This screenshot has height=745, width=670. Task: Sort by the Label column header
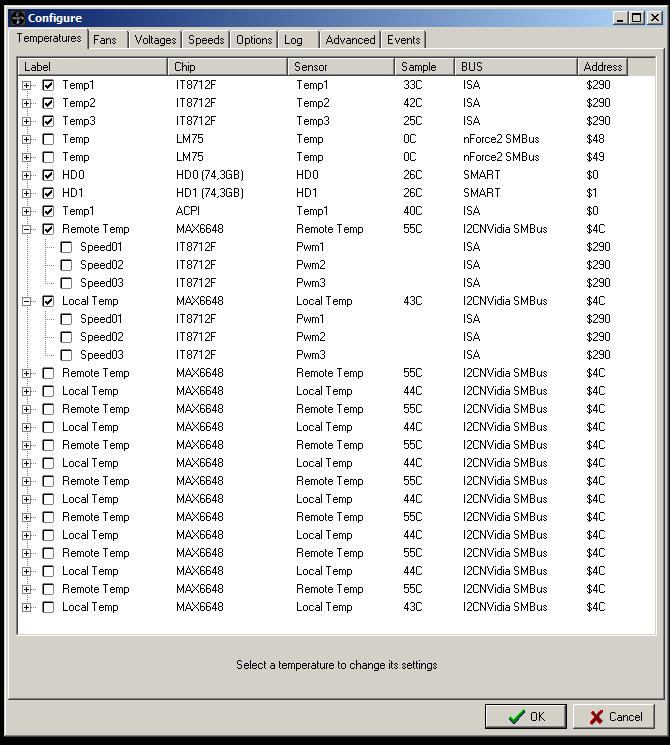click(93, 67)
